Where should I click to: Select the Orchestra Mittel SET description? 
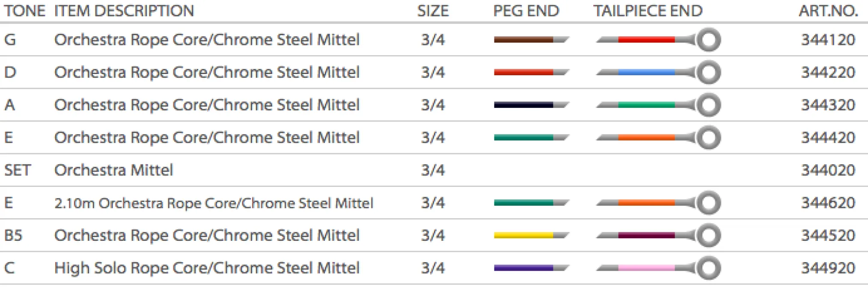click(113, 170)
